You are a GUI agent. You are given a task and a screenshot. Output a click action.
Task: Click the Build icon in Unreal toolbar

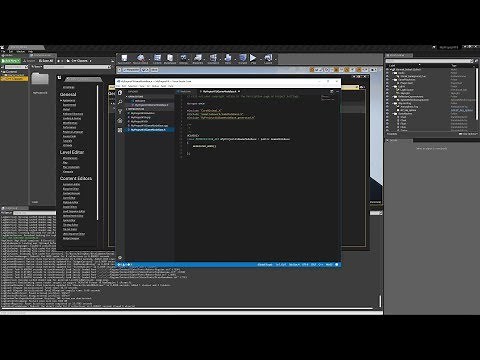228,59
